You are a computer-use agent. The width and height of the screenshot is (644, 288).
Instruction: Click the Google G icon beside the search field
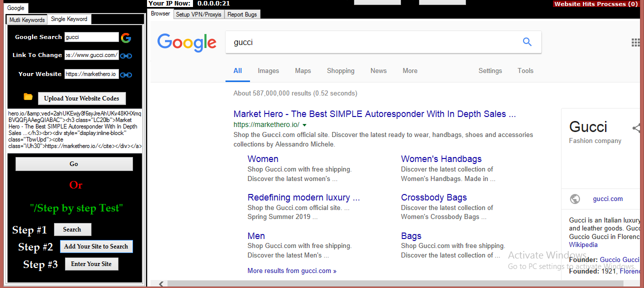click(125, 37)
